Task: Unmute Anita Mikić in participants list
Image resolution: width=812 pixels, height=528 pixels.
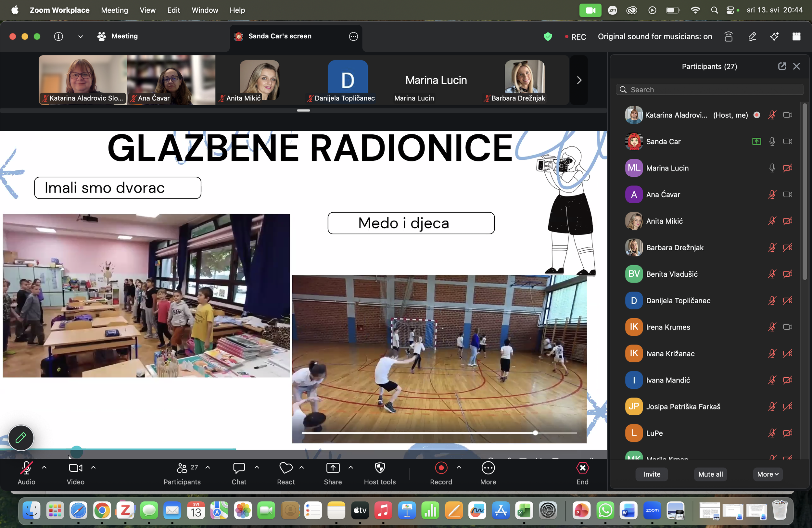Action: [772, 221]
